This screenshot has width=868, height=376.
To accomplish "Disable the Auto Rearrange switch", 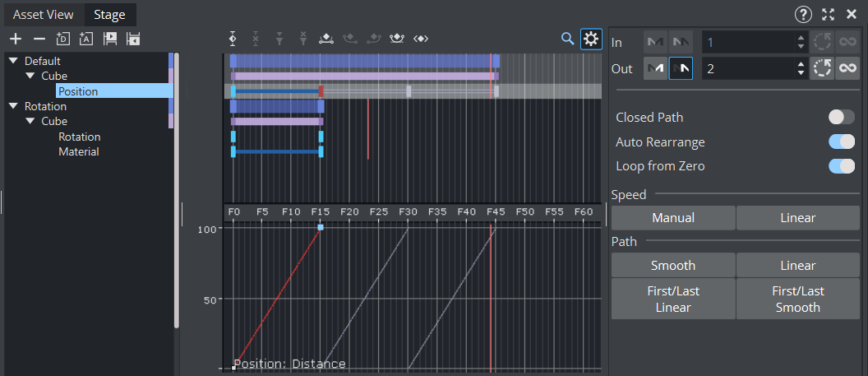I will click(841, 142).
